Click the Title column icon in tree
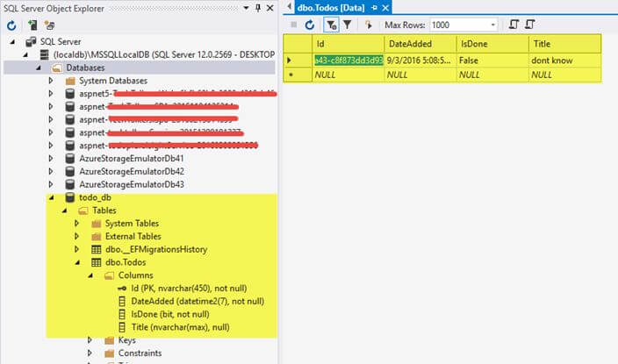 point(122,327)
